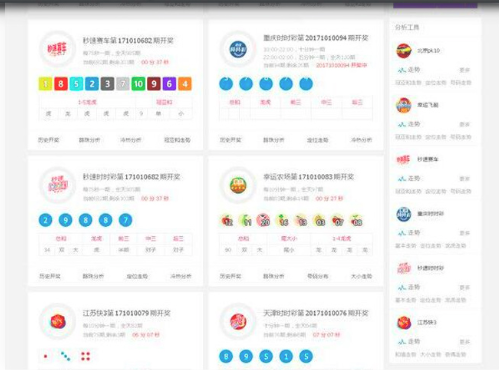Click the 江苏快3第171010079期开奖 title
The height and width of the screenshot is (370, 499).
pyautogui.click(x=127, y=313)
